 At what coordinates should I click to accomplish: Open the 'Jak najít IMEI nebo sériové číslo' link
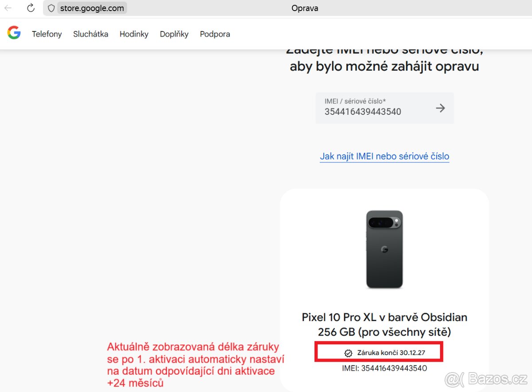click(x=384, y=156)
